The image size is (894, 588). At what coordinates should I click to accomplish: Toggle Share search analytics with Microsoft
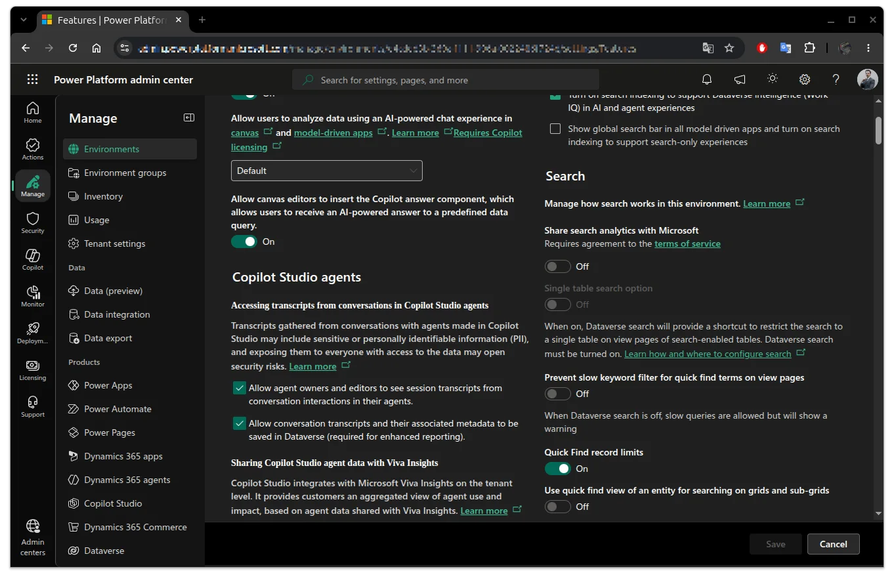click(557, 266)
